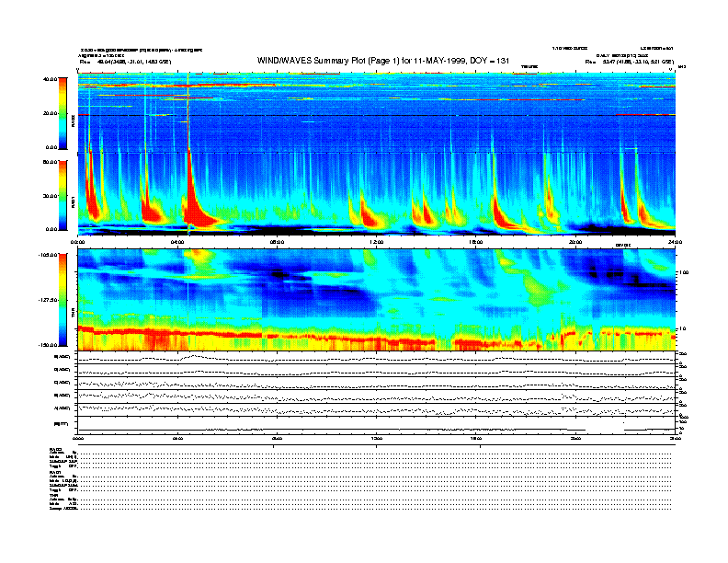Select the RAD1 intensity color bar
Viewport: 728px width, 563px height.
click(x=63, y=195)
